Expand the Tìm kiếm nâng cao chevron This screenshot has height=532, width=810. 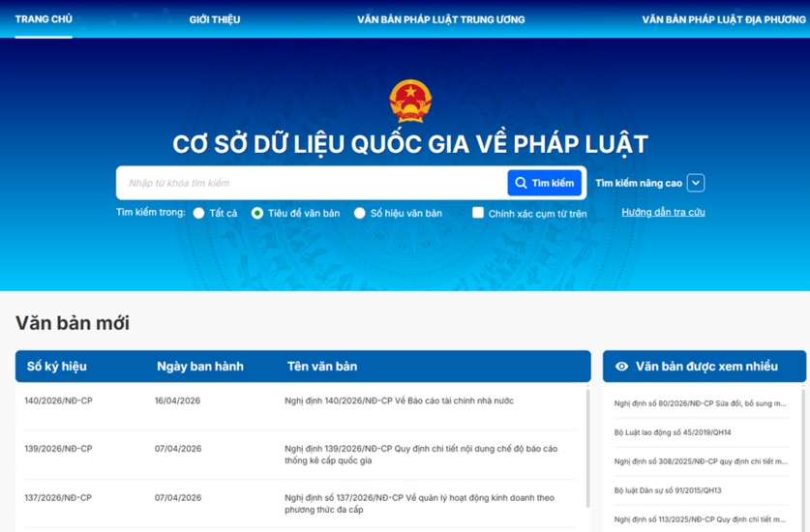tap(696, 183)
